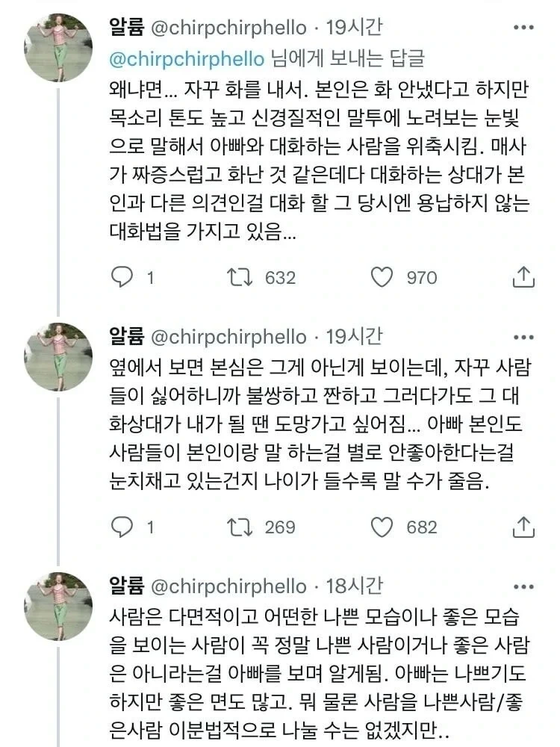560x747 pixels.
Task: Share the second tweet with 682 likes
Action: (523, 527)
